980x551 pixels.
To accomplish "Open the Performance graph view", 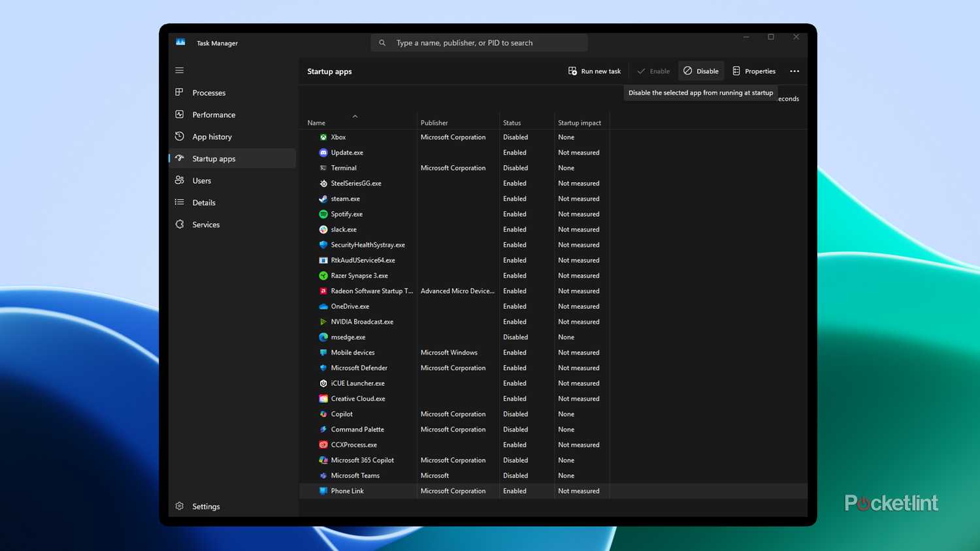I will (x=179, y=114).
